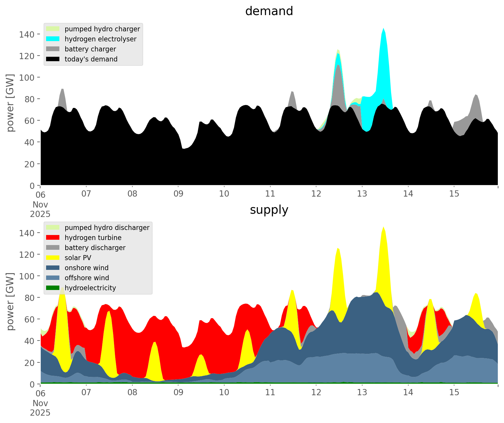The image size is (504, 423).
Task: Click the black today's demand legend swatch
Action: 53,59
